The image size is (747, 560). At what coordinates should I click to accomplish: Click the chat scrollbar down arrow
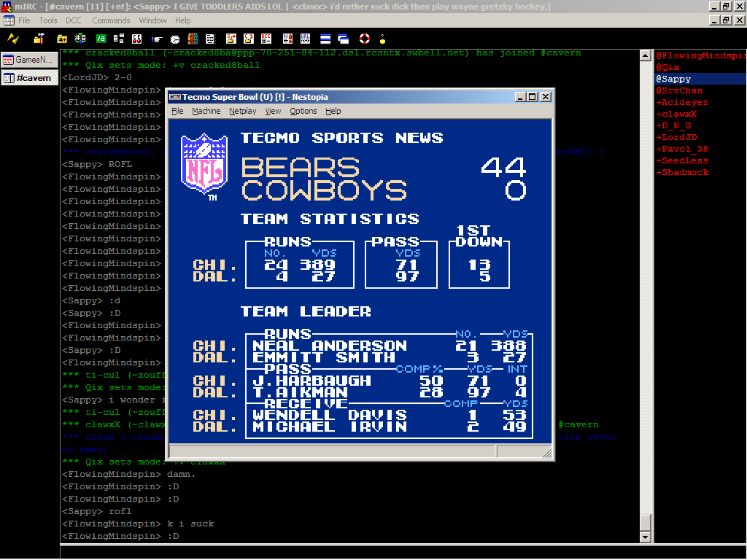[x=645, y=537]
